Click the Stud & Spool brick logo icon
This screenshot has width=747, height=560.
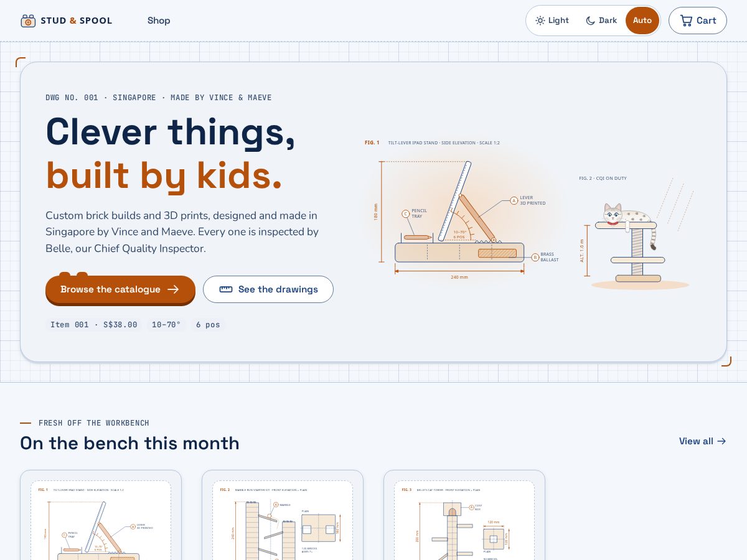click(28, 21)
